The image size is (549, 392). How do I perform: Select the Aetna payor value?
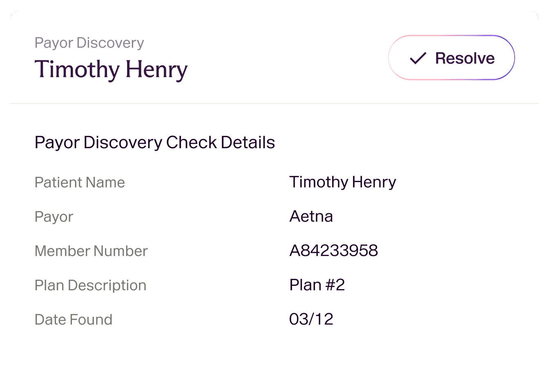[x=311, y=216]
